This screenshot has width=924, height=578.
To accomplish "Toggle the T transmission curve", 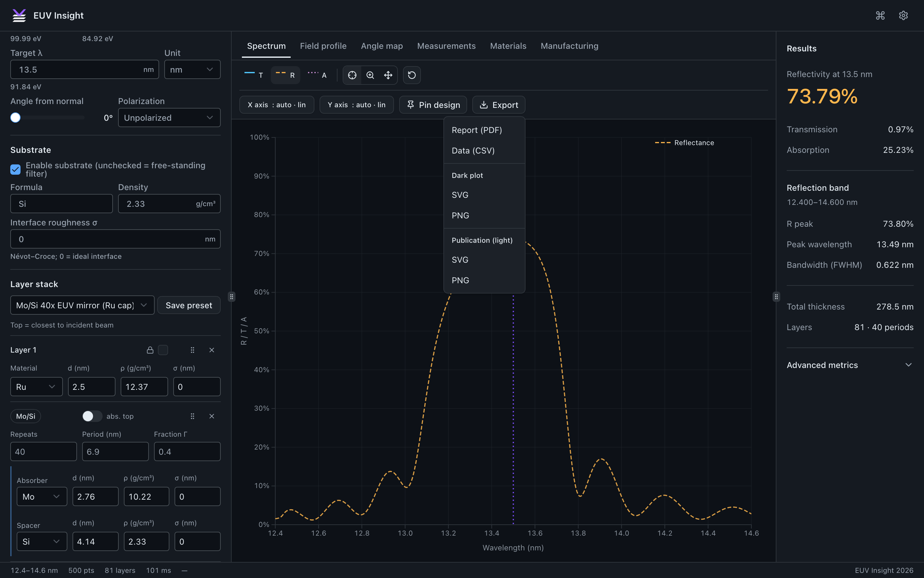I will pyautogui.click(x=253, y=75).
